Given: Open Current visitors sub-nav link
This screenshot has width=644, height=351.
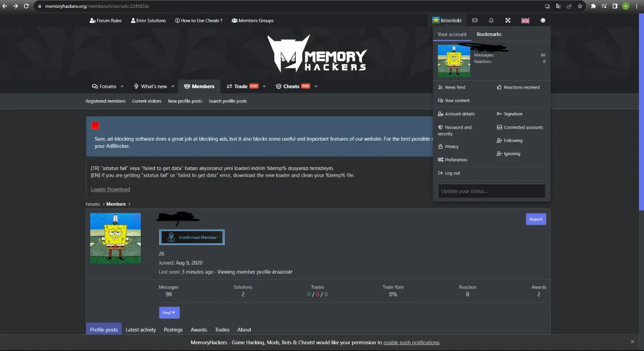Looking at the screenshot, I should pyautogui.click(x=147, y=101).
